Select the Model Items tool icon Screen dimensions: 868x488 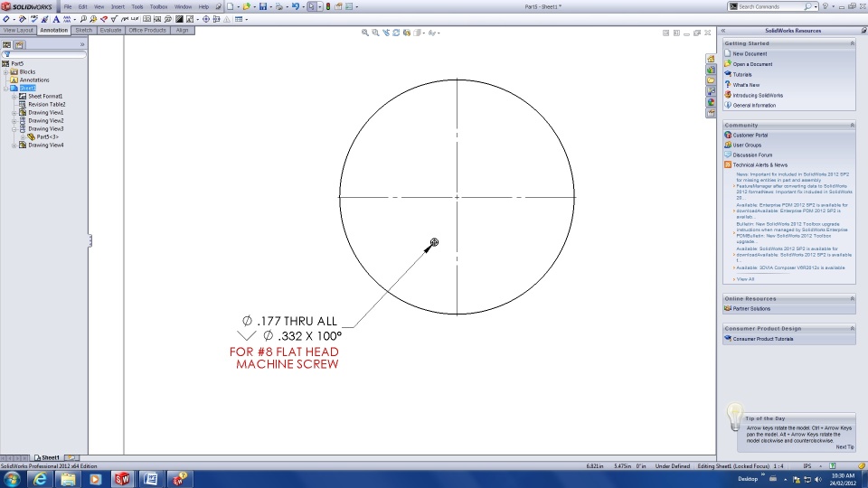coord(22,19)
